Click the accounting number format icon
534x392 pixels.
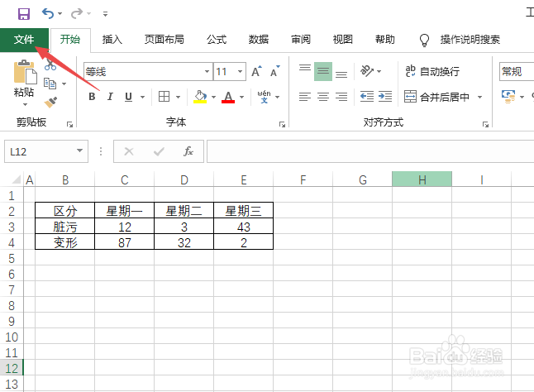pyautogui.click(x=508, y=97)
